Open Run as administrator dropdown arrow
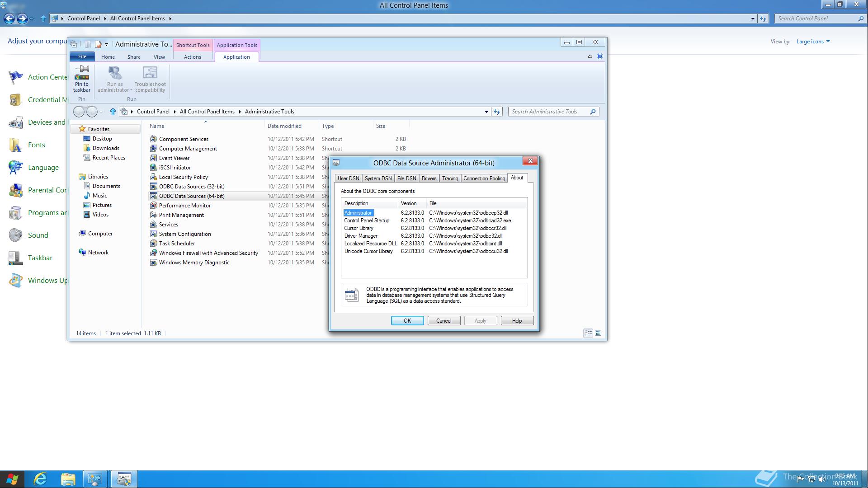 point(131,90)
